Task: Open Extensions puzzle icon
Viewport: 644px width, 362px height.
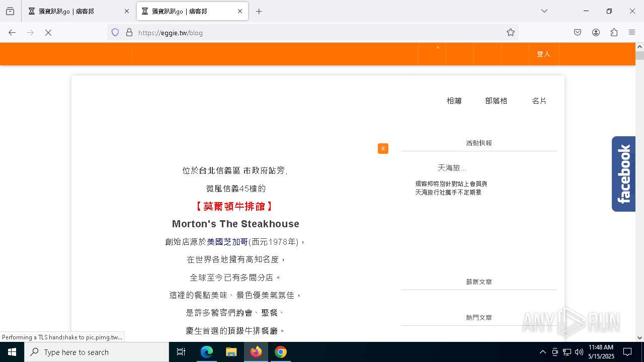Action: [x=614, y=32]
